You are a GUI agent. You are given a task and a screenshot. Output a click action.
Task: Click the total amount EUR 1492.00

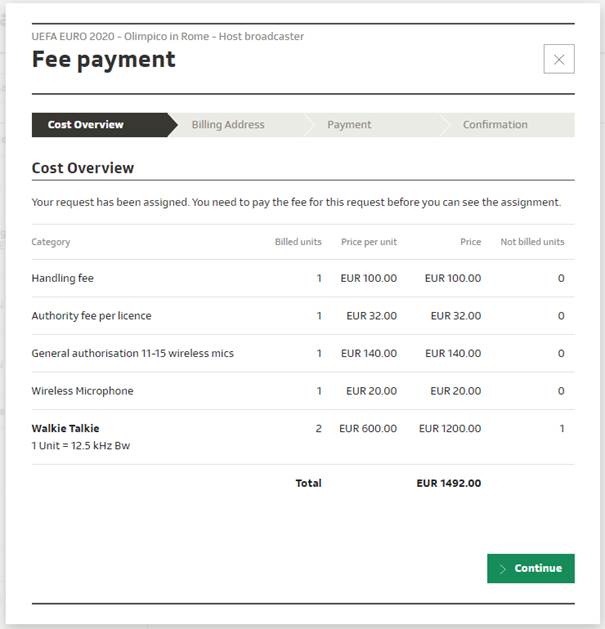[448, 483]
